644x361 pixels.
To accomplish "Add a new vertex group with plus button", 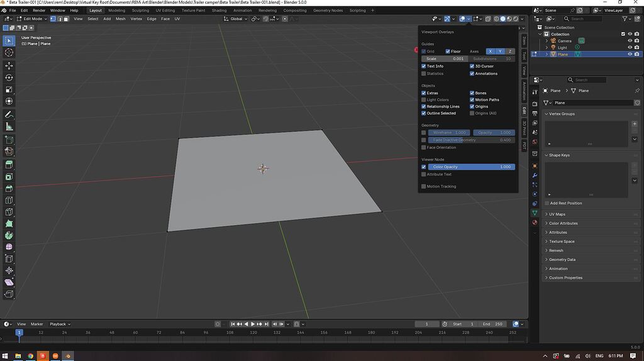I will 635,124.
